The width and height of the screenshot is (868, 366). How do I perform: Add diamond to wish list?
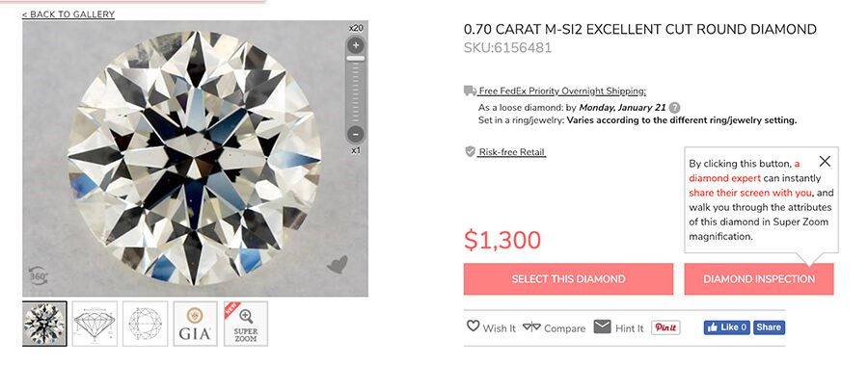491,327
